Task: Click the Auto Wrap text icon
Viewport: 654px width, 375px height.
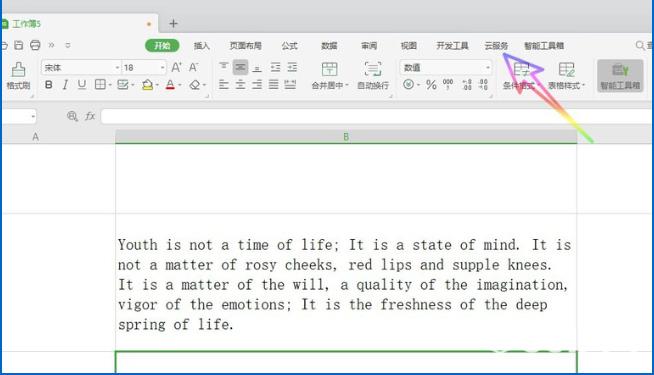Action: coord(372,69)
